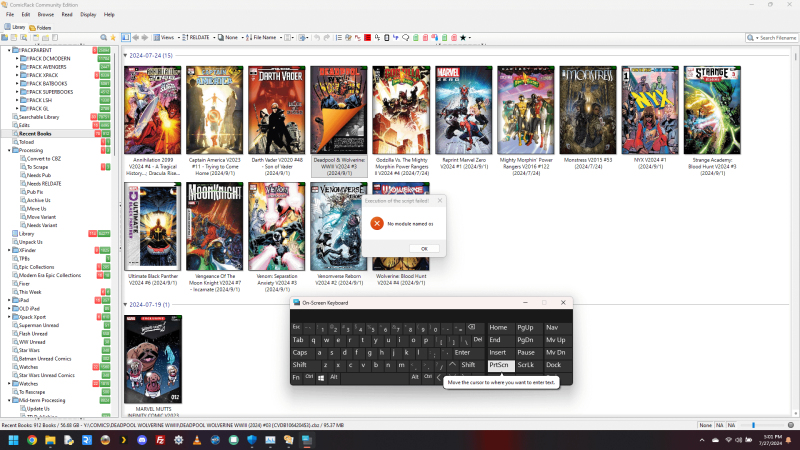800x450 pixels.
Task: Toggle Caps key on On-Screen Keyboard
Action: 300,352
